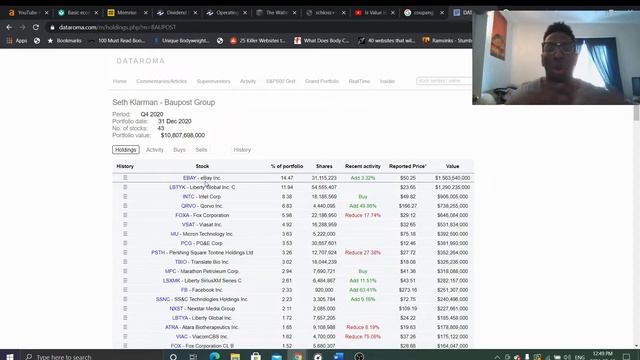640x360 pixels.
Task: Go back using the browser back arrow
Action: tap(9, 27)
